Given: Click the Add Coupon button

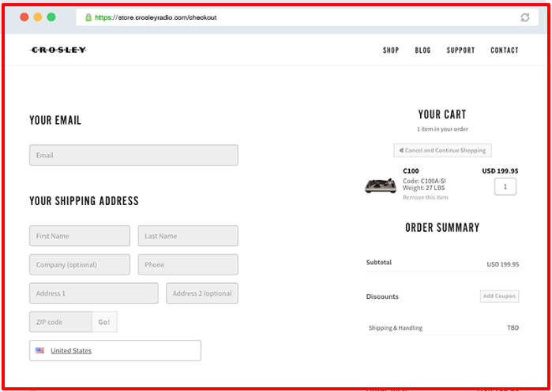Looking at the screenshot, I should tap(500, 296).
